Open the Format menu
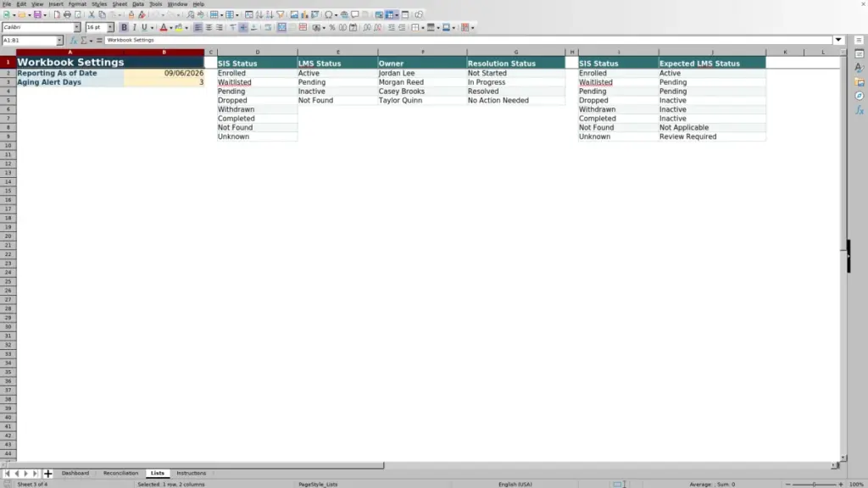This screenshot has width=868, height=488. (77, 4)
